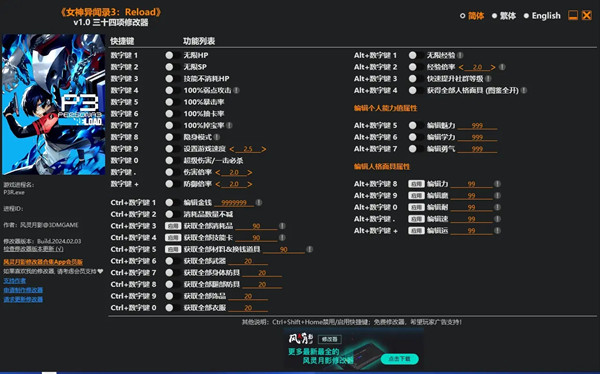Viewport: 600px width, 374px height.
Task: Open the 请求更新修改器 link
Action: click(x=23, y=299)
